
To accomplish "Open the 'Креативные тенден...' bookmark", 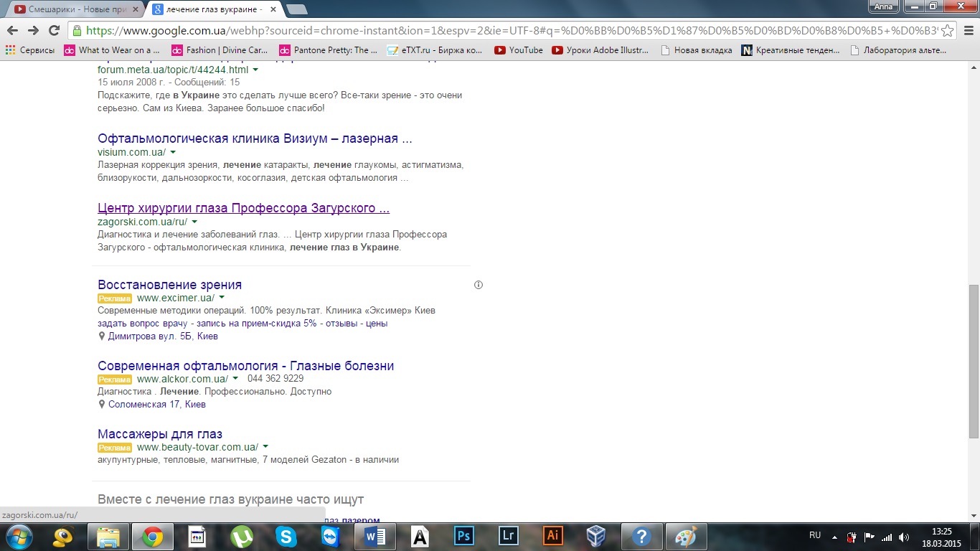I will [791, 50].
